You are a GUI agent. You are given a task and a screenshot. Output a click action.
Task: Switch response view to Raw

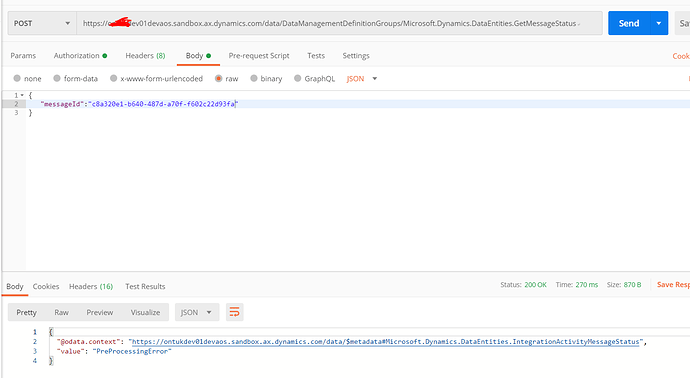(x=62, y=312)
